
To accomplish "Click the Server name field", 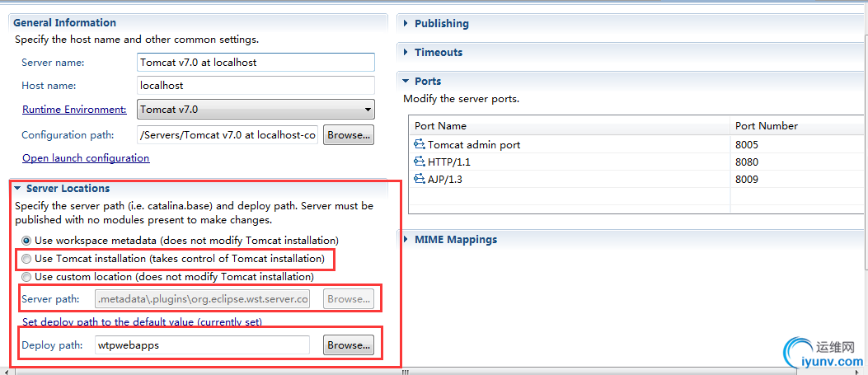I will point(256,63).
